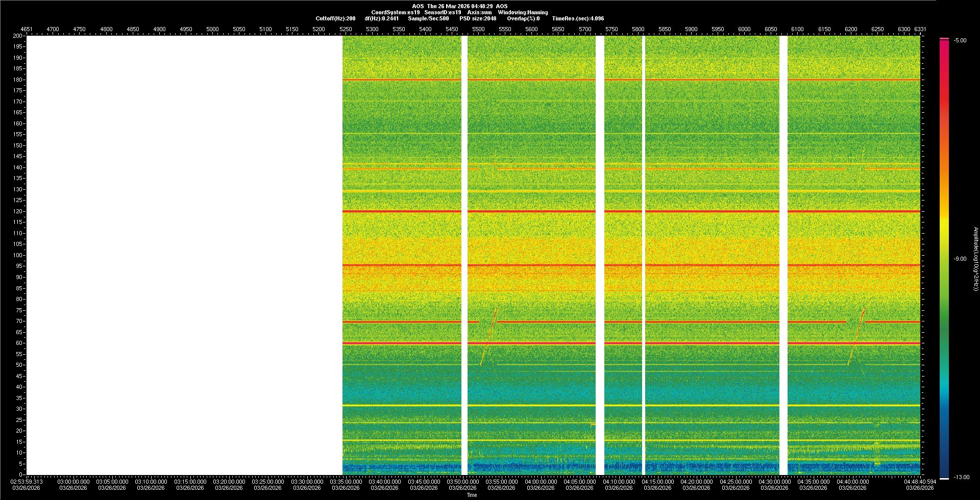Click the -9.00 label on color scale
Viewport: 980px width, 500px height.
point(960,259)
